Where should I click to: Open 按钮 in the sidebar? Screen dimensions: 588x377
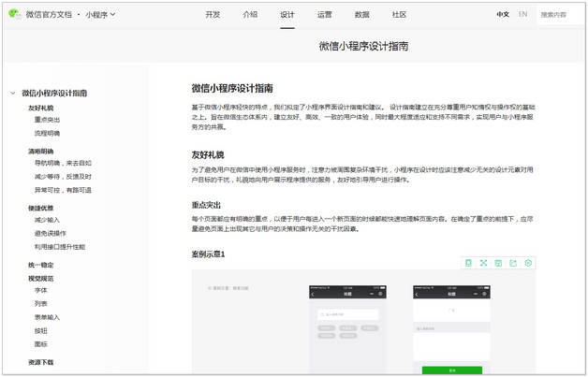click(41, 331)
